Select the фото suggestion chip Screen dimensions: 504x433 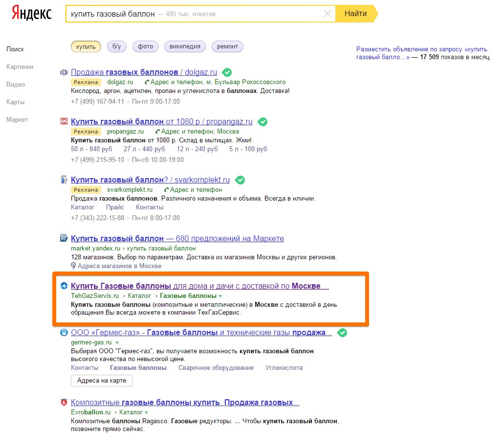pyautogui.click(x=145, y=46)
